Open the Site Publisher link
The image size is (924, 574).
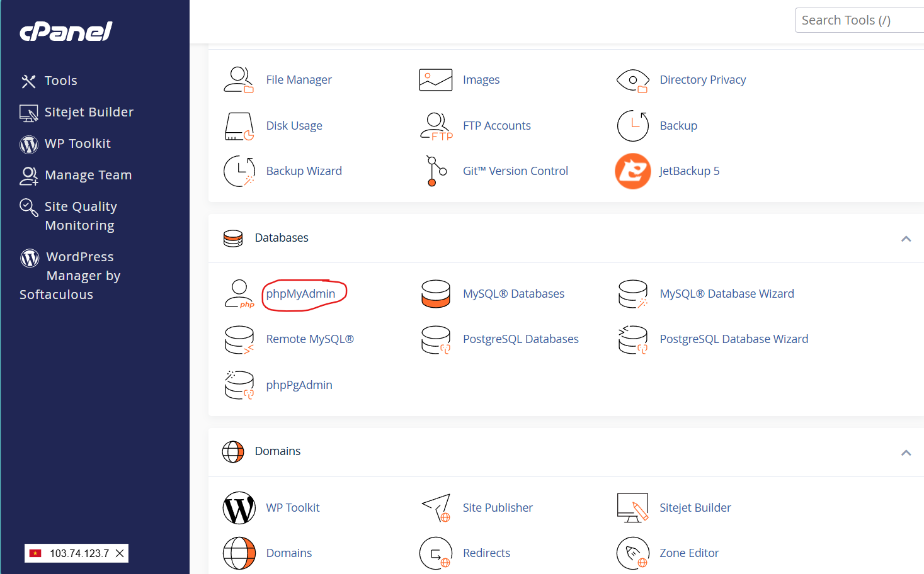[498, 508]
